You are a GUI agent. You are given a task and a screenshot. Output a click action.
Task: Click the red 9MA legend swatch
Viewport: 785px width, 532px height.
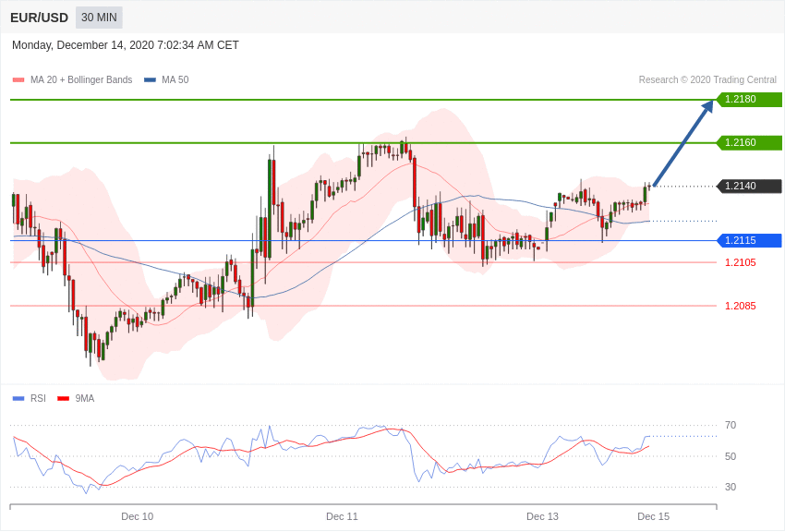point(63,399)
